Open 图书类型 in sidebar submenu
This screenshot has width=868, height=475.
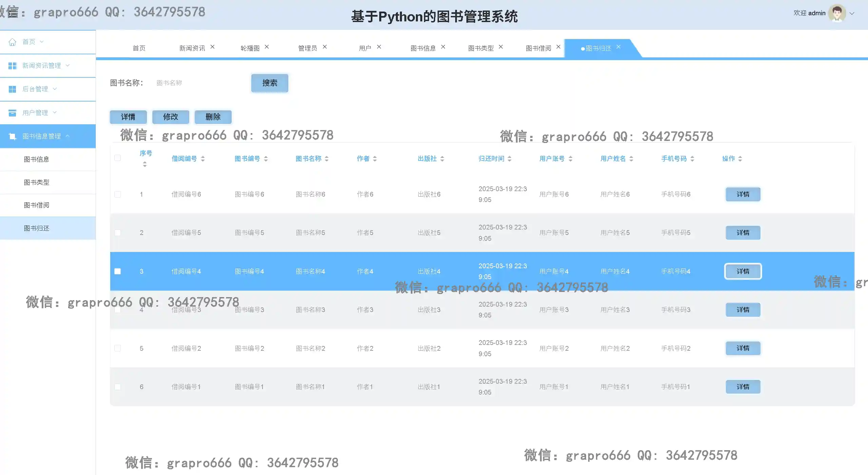[37, 182]
